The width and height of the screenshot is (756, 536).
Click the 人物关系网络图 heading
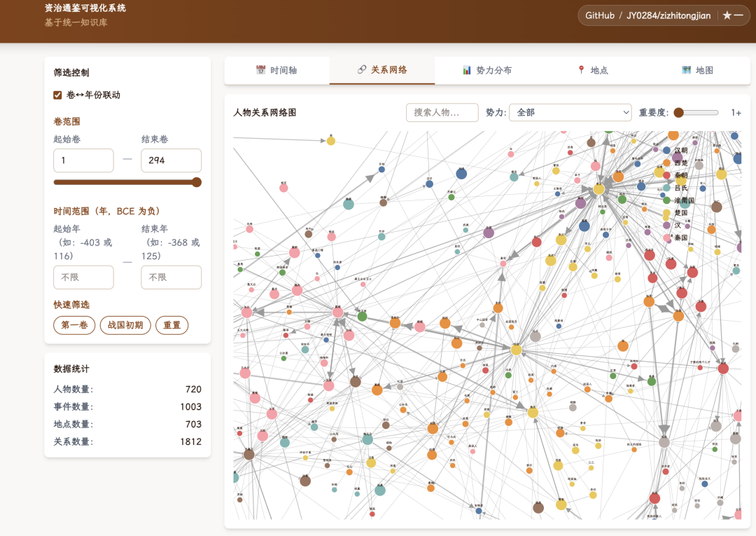265,112
